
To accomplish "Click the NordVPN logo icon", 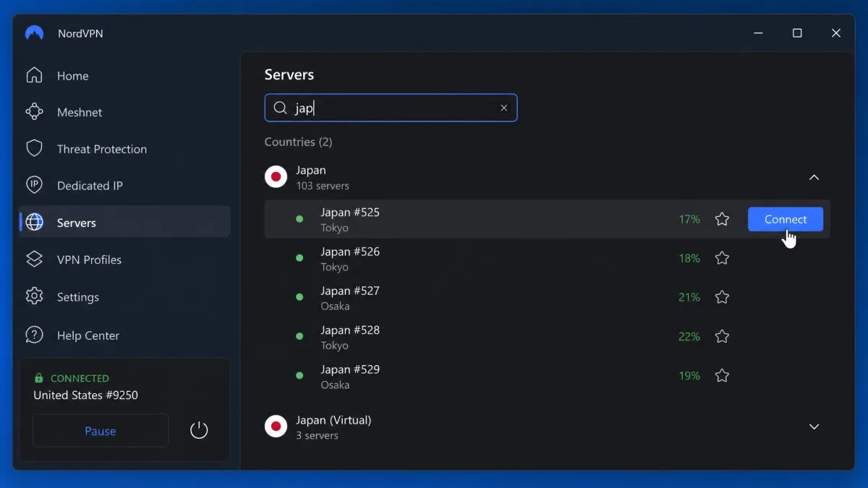I will pos(35,33).
